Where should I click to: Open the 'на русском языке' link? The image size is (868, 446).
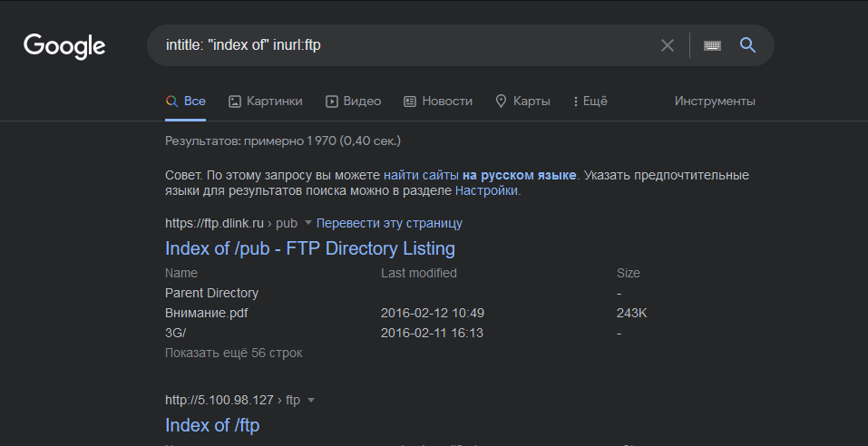pyautogui.click(x=519, y=175)
